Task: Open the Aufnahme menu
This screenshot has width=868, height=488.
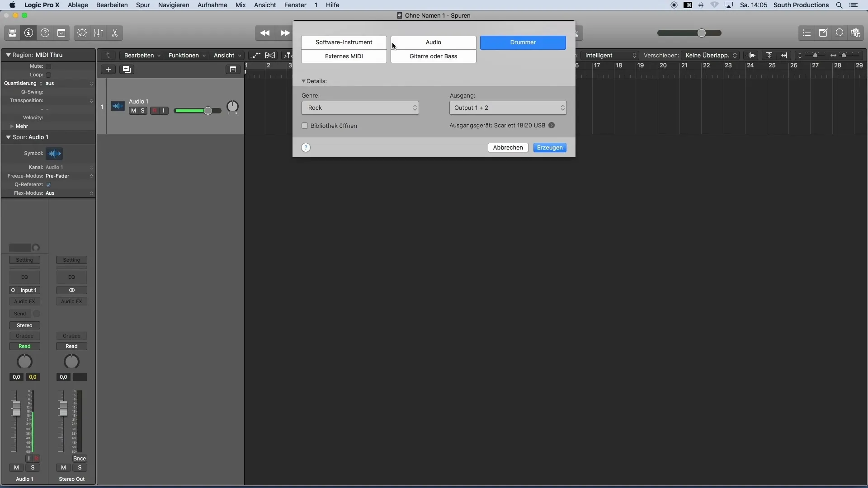Action: [212, 5]
